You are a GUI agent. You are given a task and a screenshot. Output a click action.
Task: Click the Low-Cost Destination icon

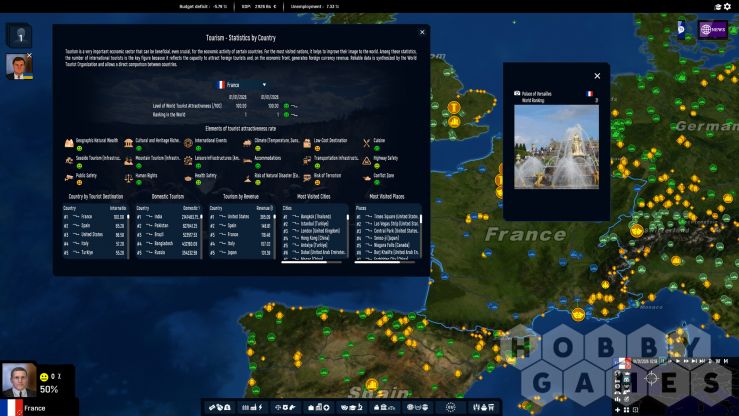(x=307, y=143)
